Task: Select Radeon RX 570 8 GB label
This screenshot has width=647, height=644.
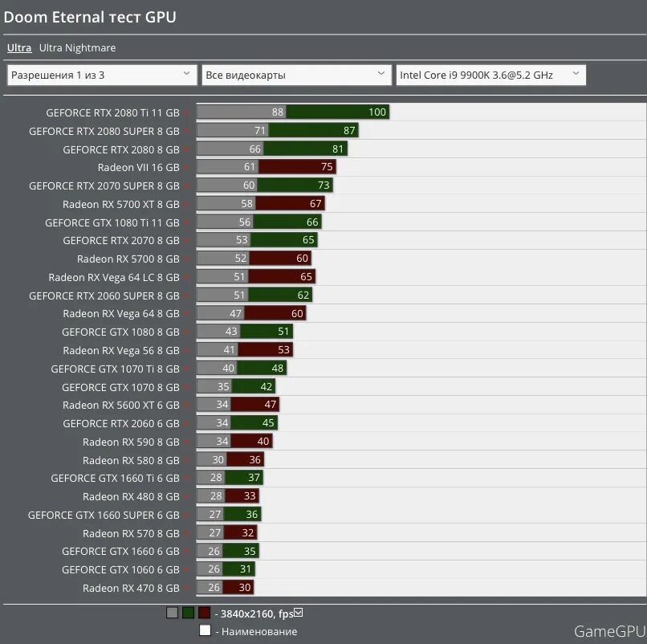Action: (131, 533)
